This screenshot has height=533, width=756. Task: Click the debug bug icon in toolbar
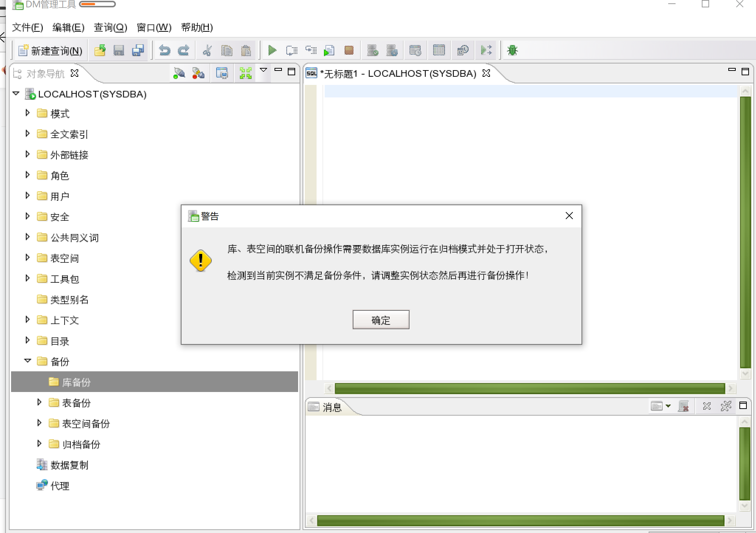click(x=512, y=50)
